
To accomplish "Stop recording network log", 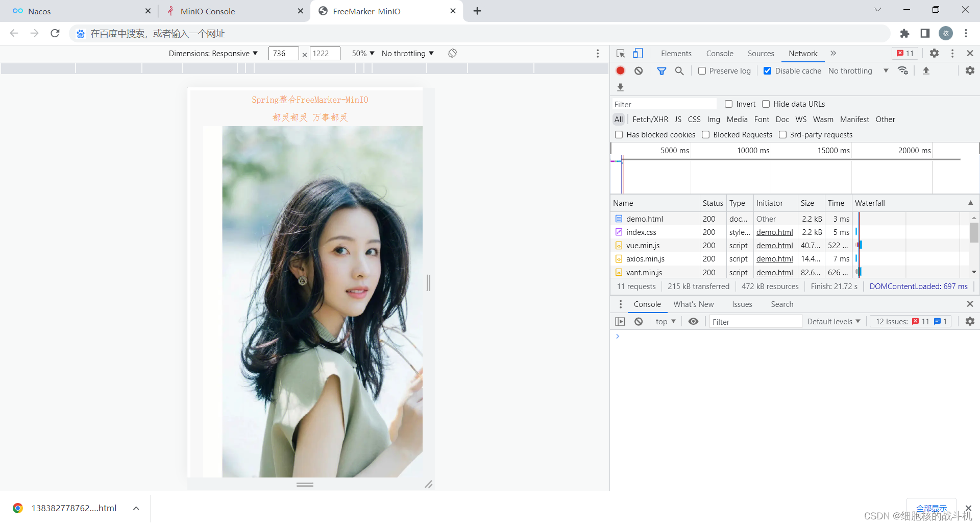I will tap(620, 70).
